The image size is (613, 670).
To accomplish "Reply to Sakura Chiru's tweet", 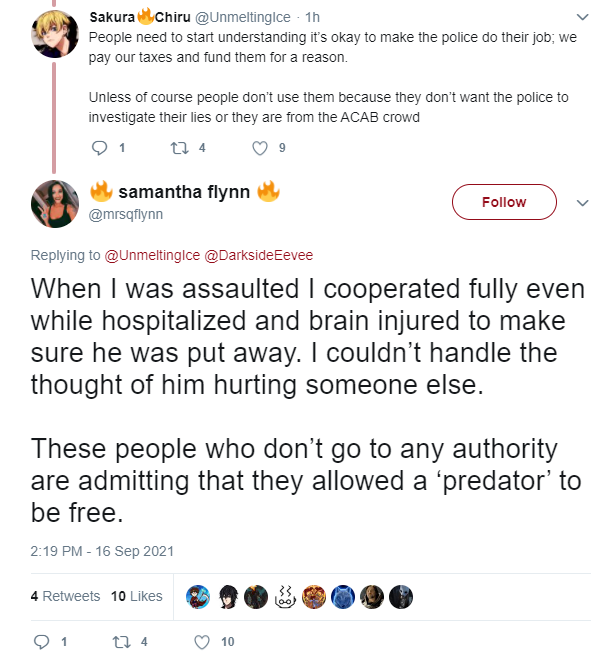I will (x=100, y=148).
